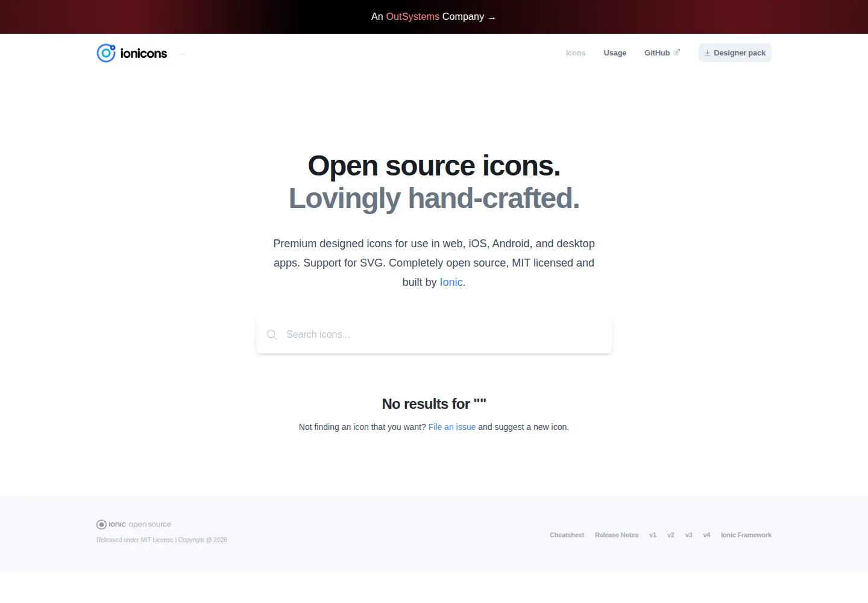This screenshot has height=603, width=868.
Task: Select the v3 footer link
Action: tap(689, 535)
